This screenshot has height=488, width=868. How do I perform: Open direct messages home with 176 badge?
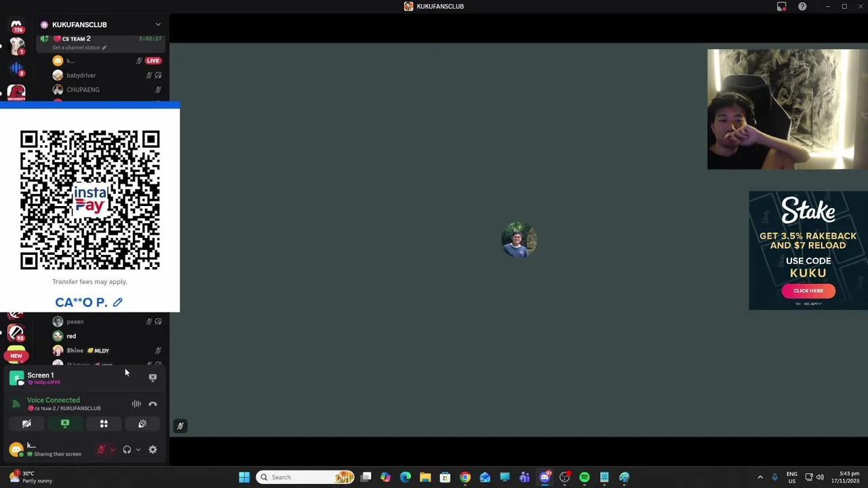point(16,25)
